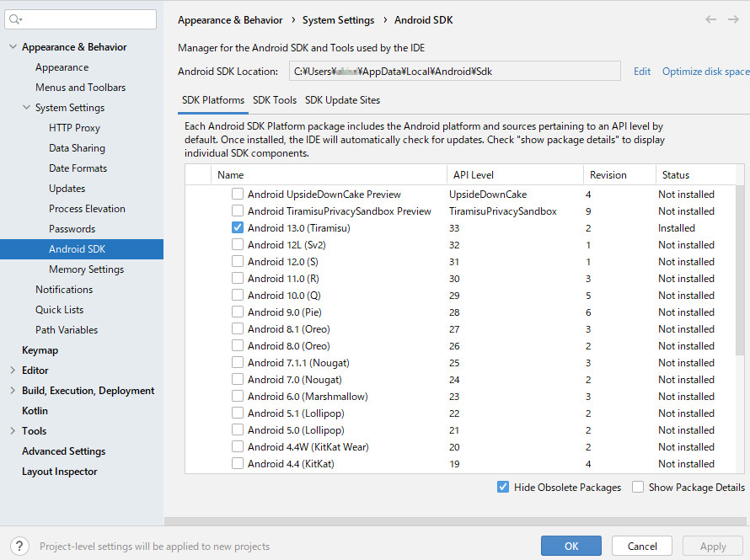Image resolution: width=750 pixels, height=560 pixels.
Task: Go forward with the right arrow icon
Action: (733, 19)
